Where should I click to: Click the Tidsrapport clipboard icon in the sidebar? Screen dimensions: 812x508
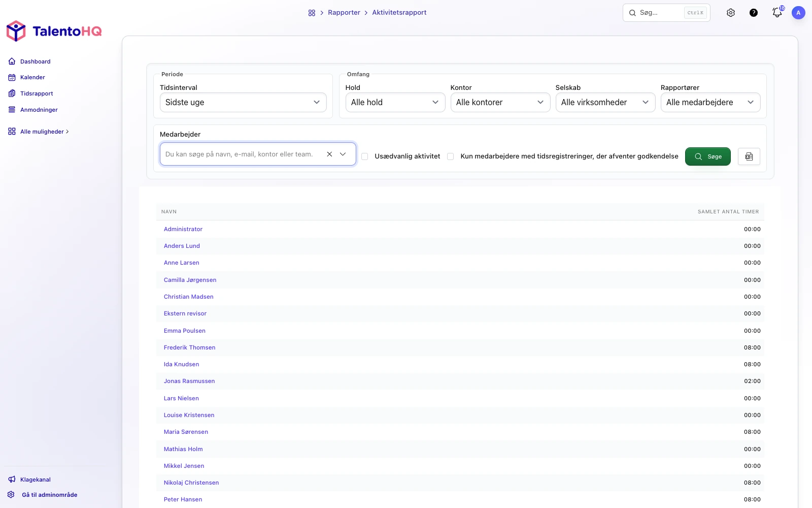click(12, 93)
